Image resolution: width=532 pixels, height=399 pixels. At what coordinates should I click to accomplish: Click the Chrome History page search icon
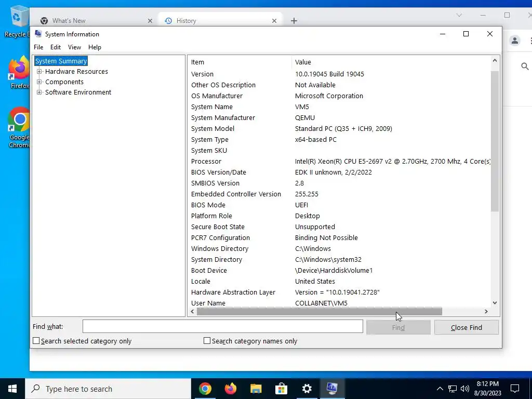pyautogui.click(x=525, y=66)
